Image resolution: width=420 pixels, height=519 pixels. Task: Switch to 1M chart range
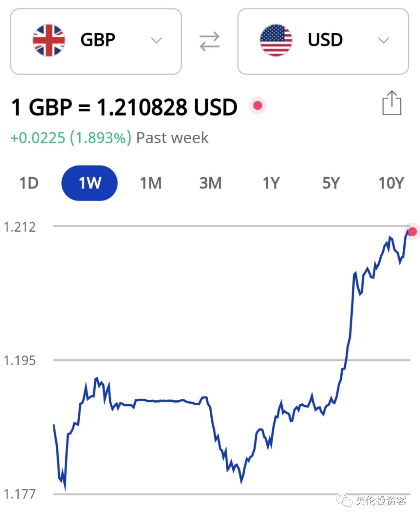[151, 183]
